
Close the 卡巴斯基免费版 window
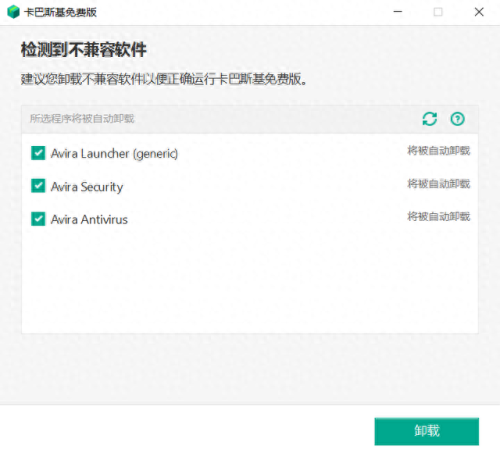479,12
